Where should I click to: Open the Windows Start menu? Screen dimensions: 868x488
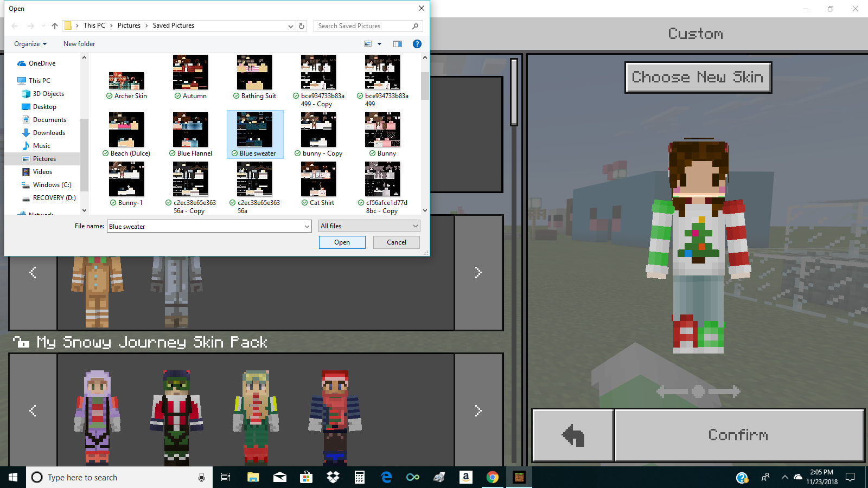click(13, 477)
